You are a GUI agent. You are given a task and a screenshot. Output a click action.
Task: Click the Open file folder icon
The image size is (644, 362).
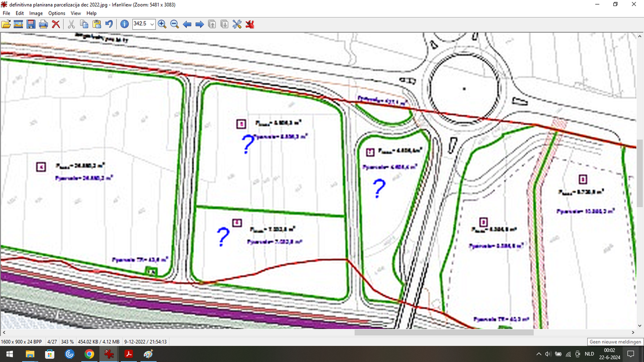[6, 24]
